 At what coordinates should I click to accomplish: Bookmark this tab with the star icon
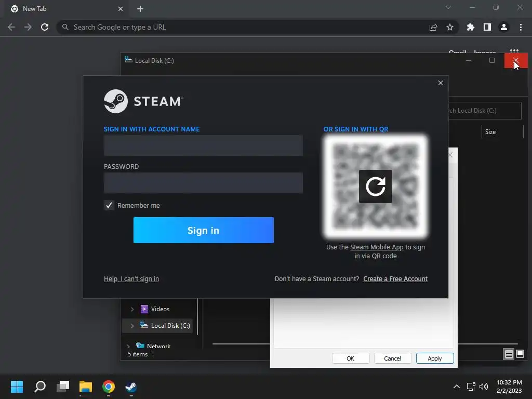click(450, 27)
